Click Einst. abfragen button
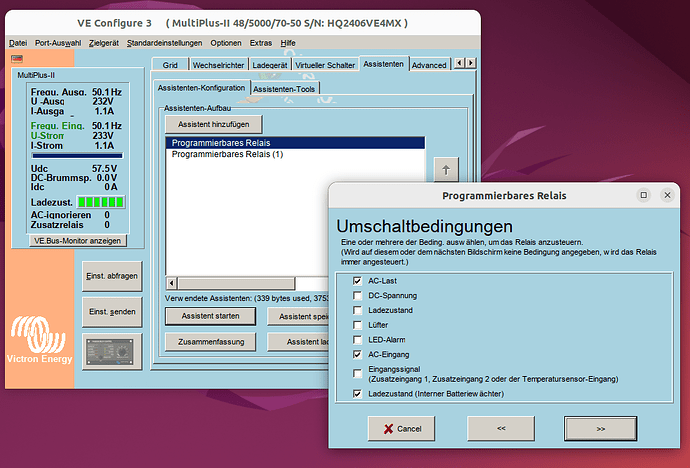This screenshot has height=468, width=690. click(112, 276)
